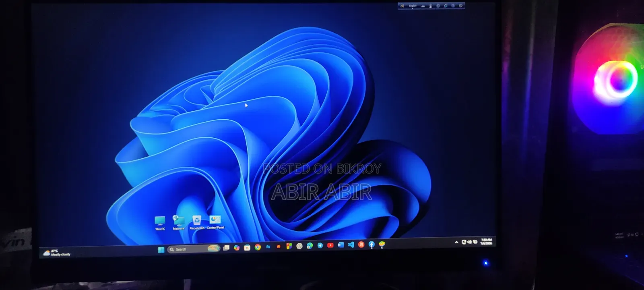Viewport: 644px width, 290px height.
Task: Launch Google Chrome from the taskbar
Action: coord(258,247)
